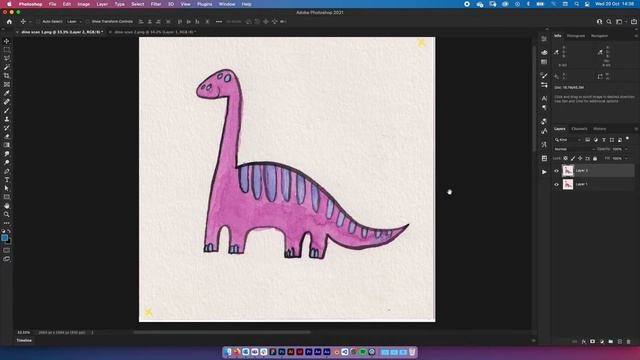Screen dimensions: 640x360
Task: Select the Layer 2 thumbnail
Action: [568, 171]
